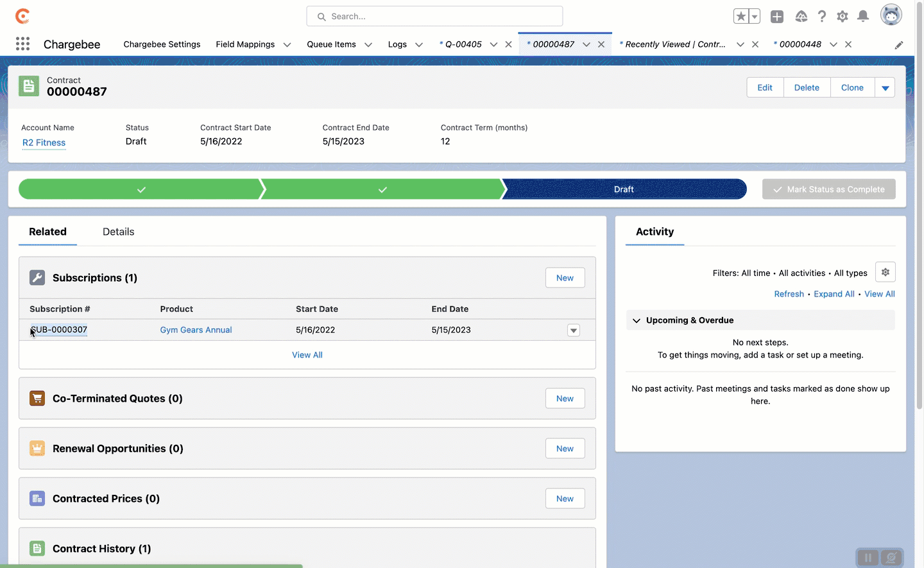The width and height of the screenshot is (924, 568).
Task: Click the edit navigation pencil icon
Action: pos(898,45)
